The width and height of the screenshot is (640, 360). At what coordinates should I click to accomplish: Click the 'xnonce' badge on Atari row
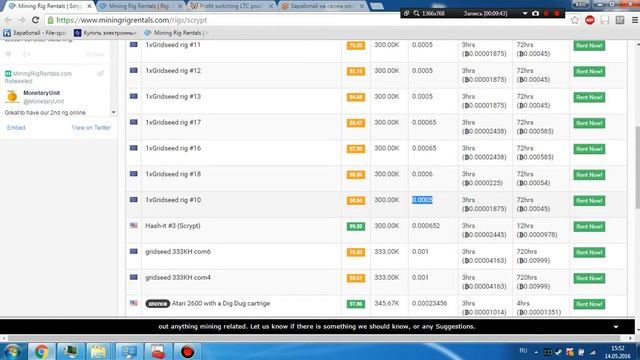[158, 304]
